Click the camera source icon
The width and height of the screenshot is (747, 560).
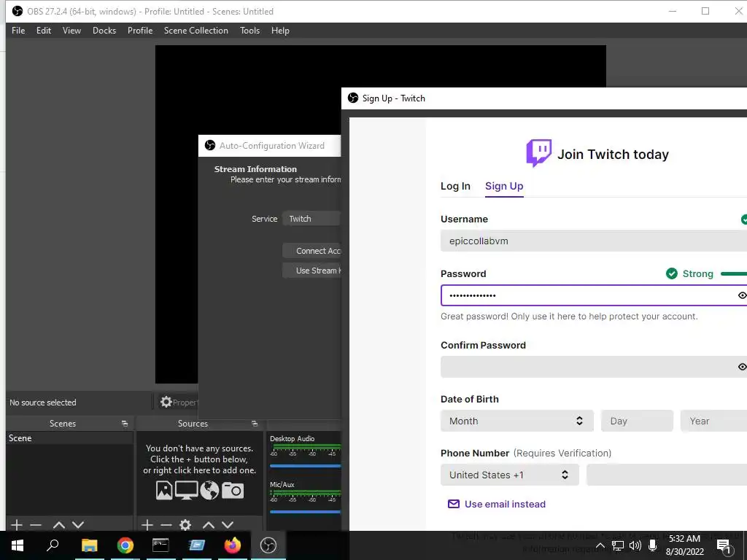(x=233, y=491)
